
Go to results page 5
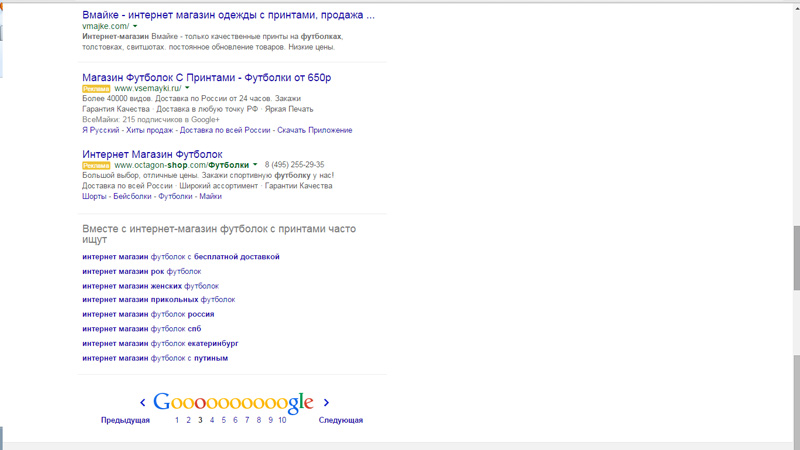click(223, 420)
